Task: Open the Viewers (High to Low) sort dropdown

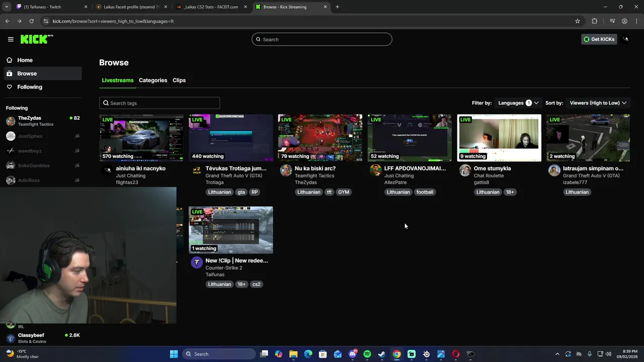Action: [598, 103]
